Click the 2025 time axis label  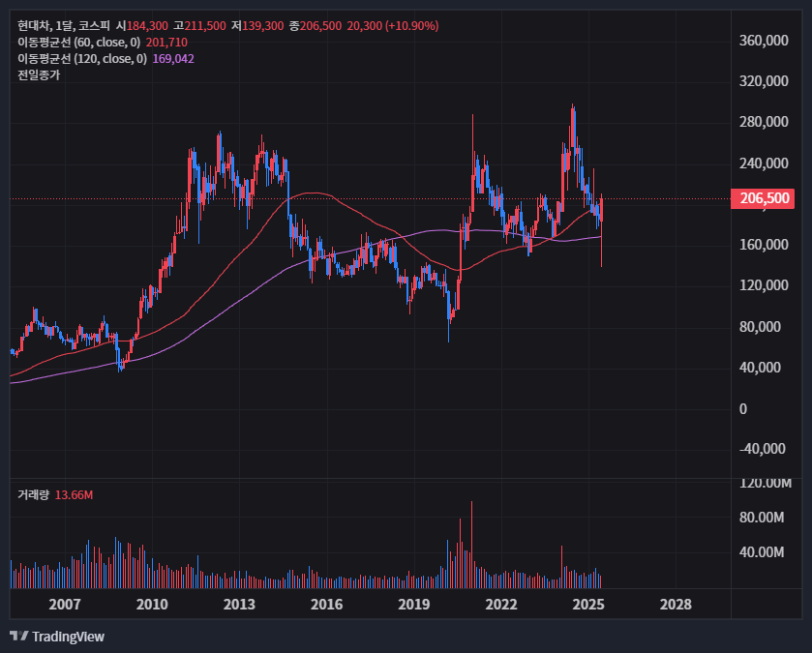(x=588, y=605)
